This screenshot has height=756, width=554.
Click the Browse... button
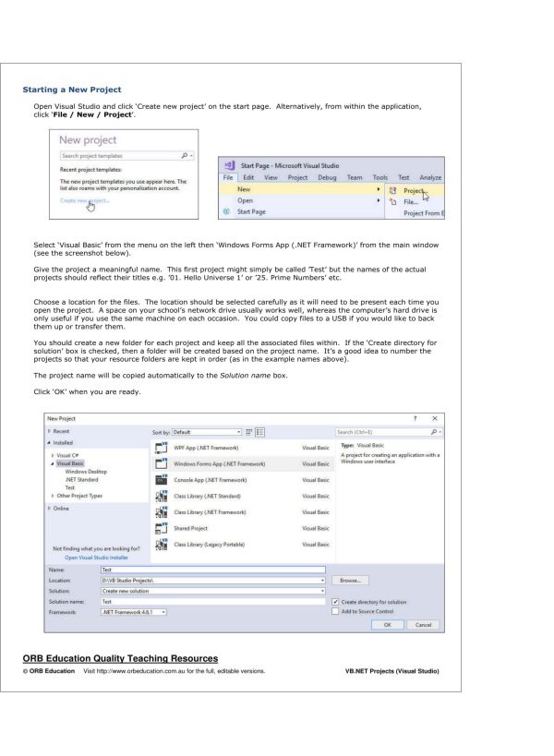click(x=351, y=581)
